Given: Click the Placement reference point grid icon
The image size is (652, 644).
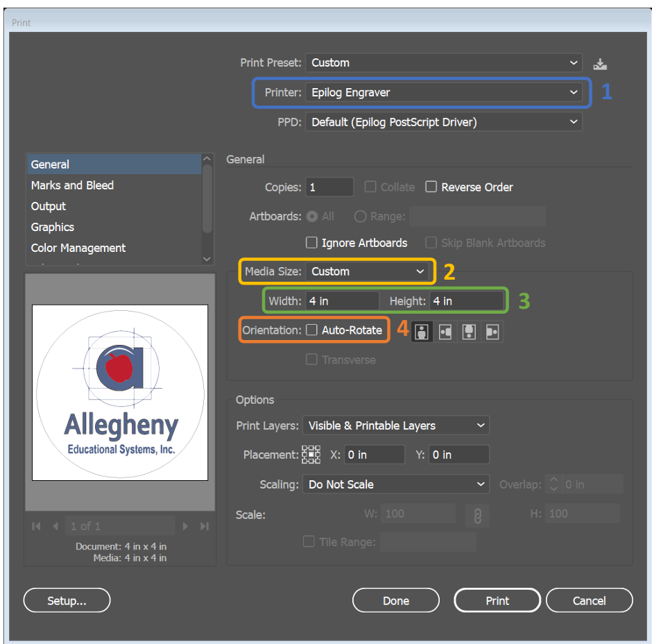Looking at the screenshot, I should point(311,455).
